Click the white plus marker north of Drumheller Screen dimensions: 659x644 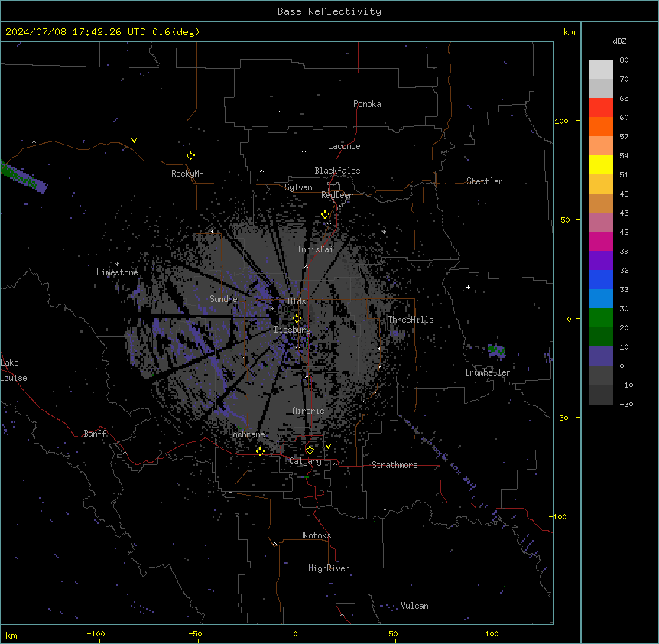coord(468,287)
